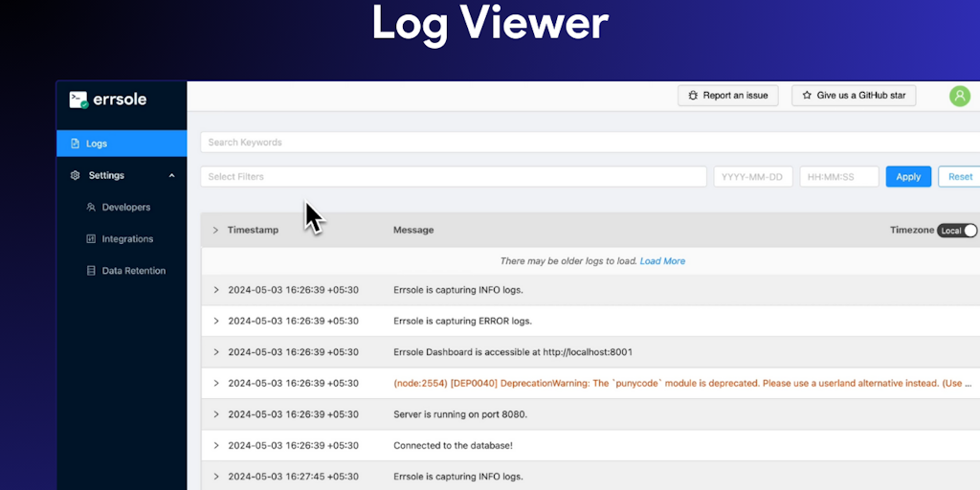This screenshot has width=980, height=490.
Task: Click the Timezone label
Action: [912, 230]
